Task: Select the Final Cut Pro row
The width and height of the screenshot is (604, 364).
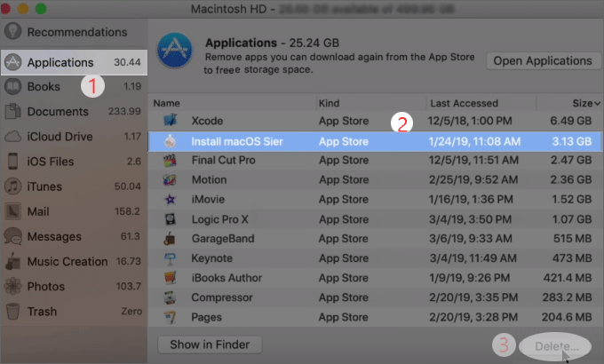Action: [x=375, y=160]
